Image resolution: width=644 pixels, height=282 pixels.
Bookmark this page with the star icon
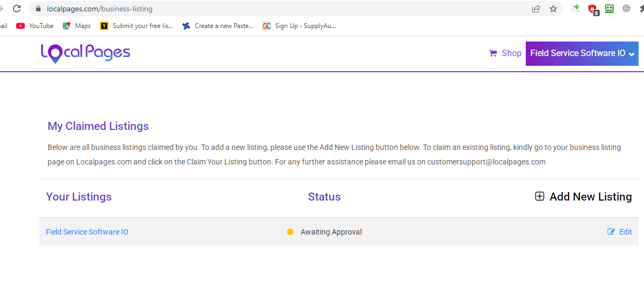[x=554, y=9]
